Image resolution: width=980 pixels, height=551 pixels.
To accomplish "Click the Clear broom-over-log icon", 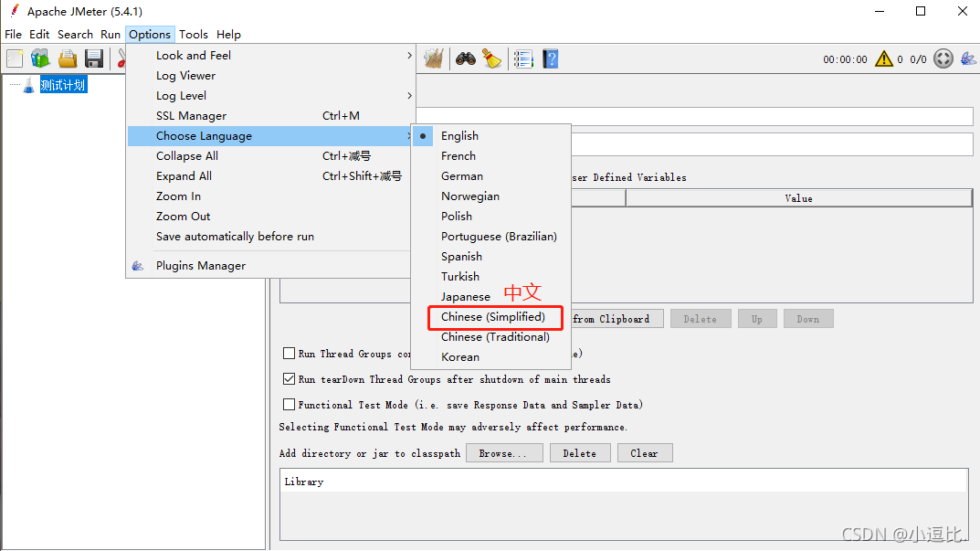I will click(434, 58).
